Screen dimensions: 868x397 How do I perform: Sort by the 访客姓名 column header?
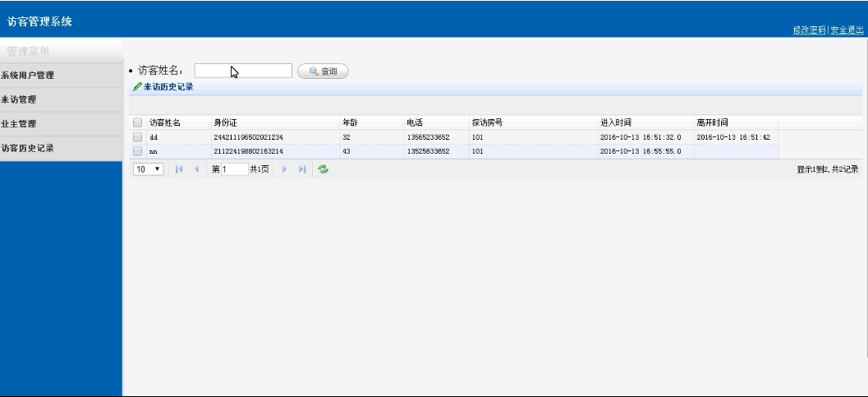(x=165, y=123)
